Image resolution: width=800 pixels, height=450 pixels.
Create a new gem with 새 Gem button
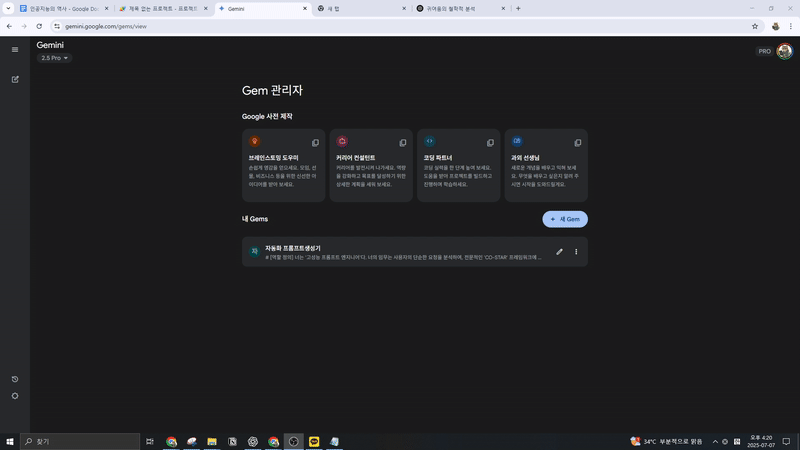[x=565, y=219]
